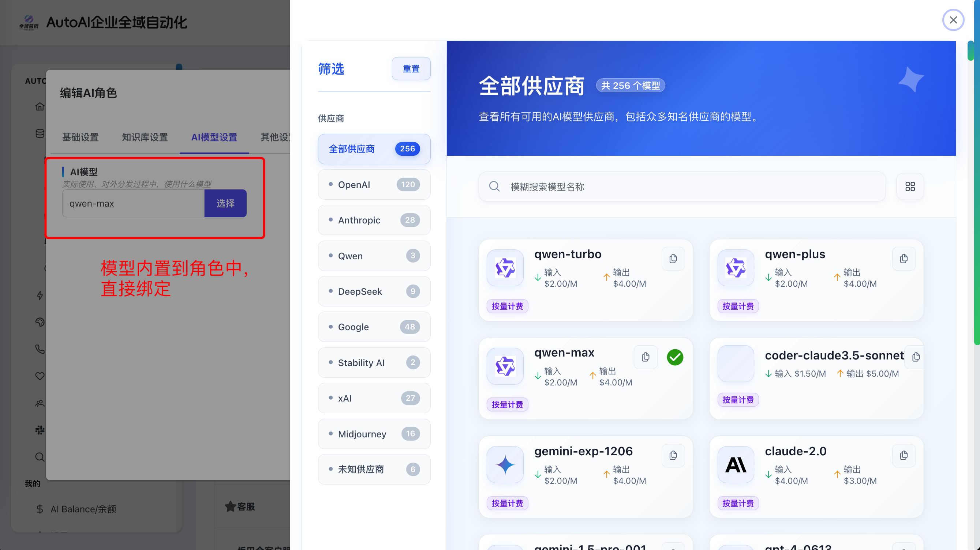
Task: Filter models by OpenAI provider
Action: point(374,185)
